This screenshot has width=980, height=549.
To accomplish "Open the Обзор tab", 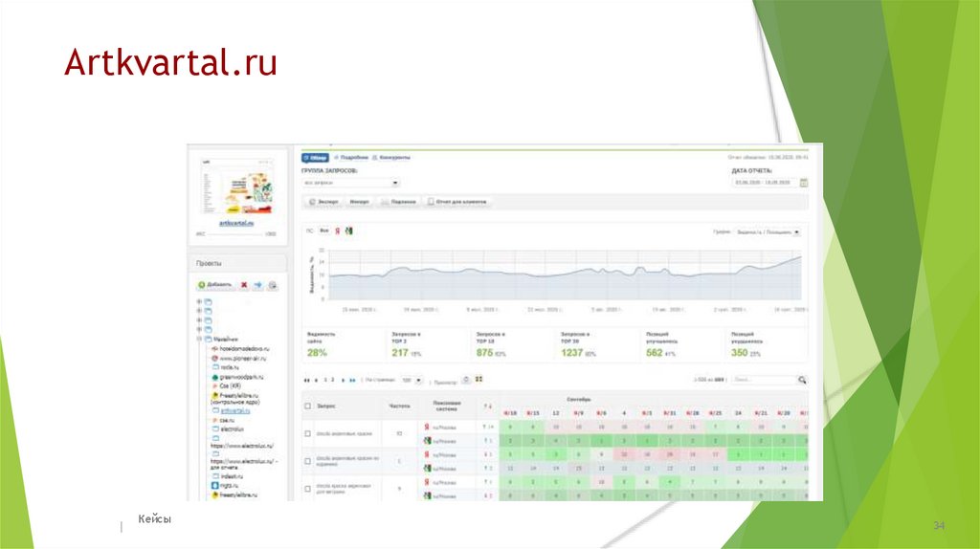I will [x=316, y=158].
